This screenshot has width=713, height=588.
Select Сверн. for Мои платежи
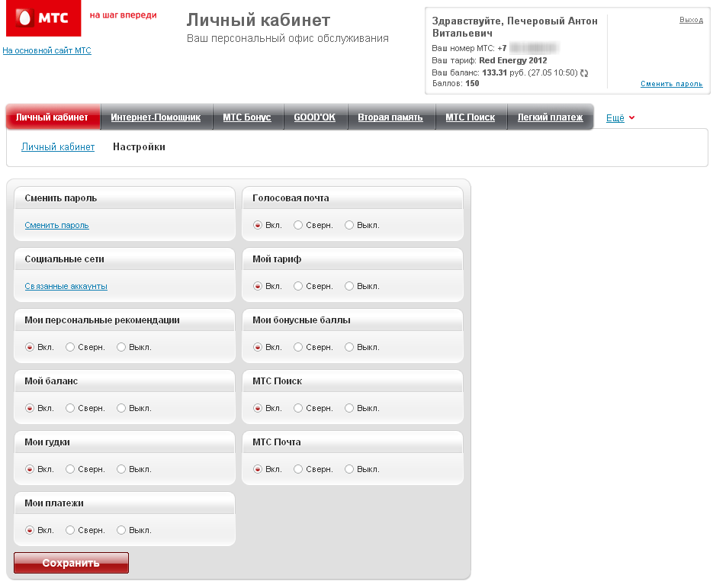coord(70,530)
